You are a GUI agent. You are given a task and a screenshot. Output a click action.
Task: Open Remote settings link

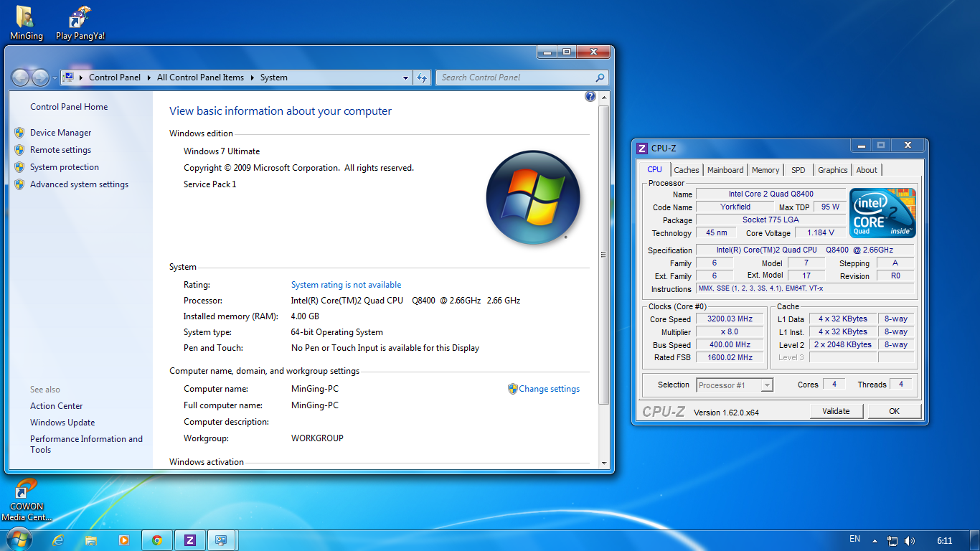(x=60, y=150)
